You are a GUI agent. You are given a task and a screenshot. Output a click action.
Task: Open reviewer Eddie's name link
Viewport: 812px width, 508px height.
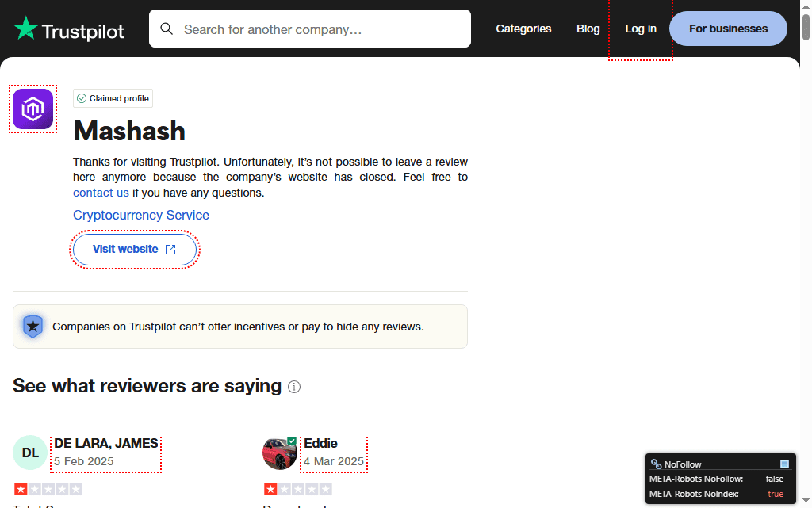click(320, 443)
